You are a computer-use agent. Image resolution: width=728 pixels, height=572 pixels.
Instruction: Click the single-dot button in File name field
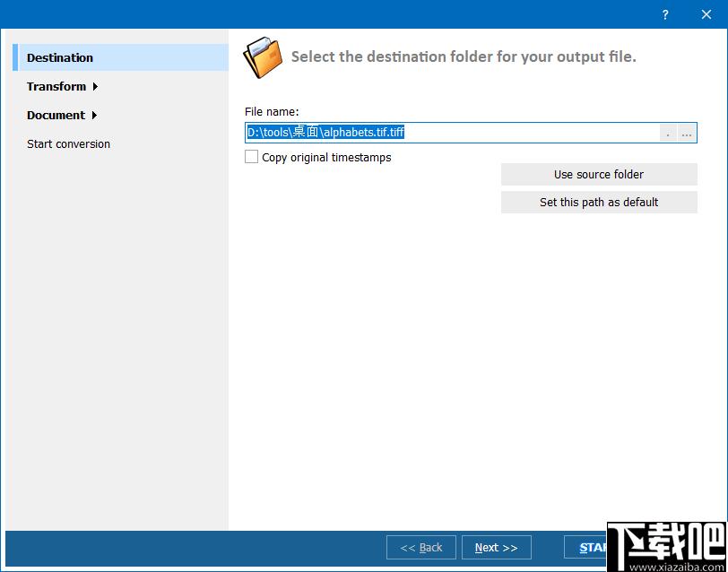[x=668, y=134]
